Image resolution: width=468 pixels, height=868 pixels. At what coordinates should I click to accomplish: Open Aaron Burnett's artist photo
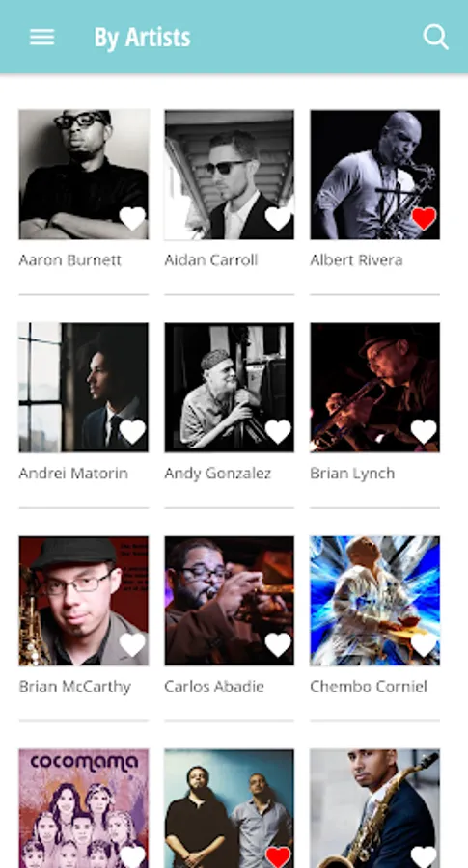pos(84,175)
